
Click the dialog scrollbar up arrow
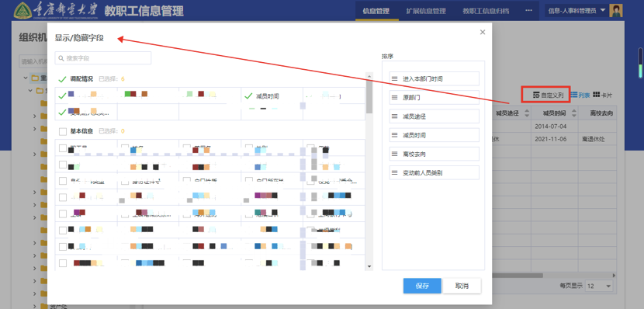coord(369,77)
